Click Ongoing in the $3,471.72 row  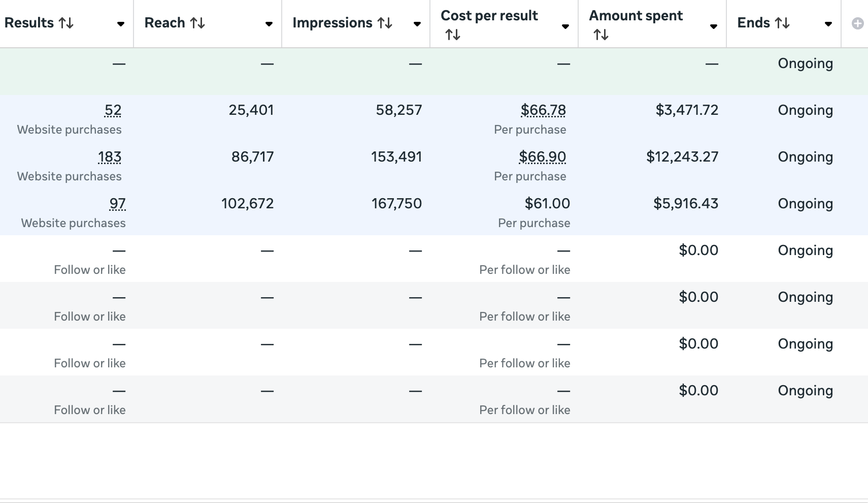(806, 110)
